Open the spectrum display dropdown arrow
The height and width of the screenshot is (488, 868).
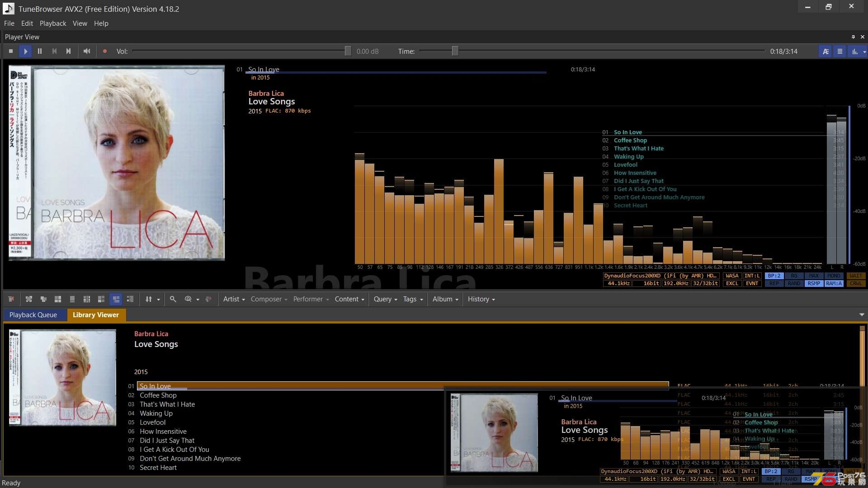pyautogui.click(x=864, y=52)
